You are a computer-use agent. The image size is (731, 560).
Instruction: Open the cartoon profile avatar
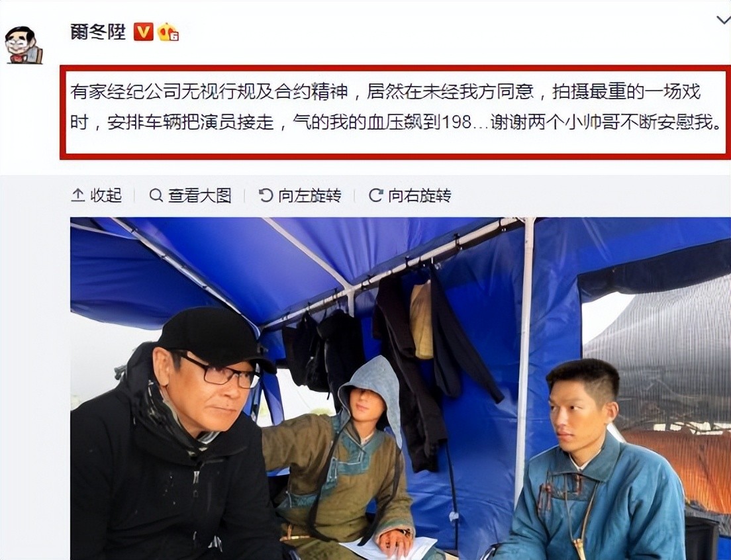24,45
